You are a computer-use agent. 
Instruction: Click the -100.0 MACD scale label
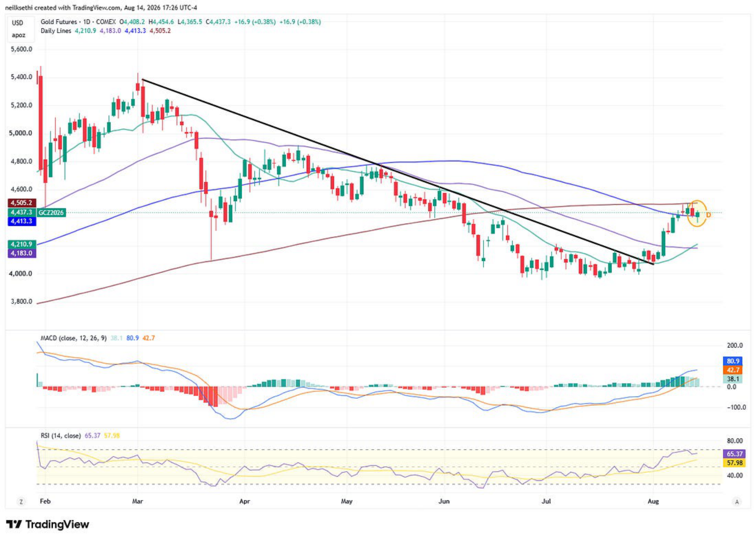(735, 407)
